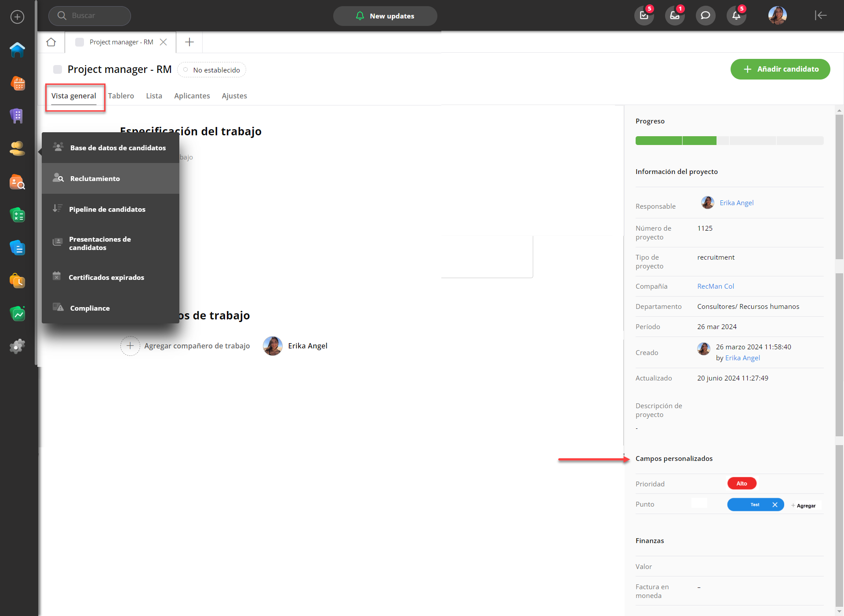Remove the Test tag from Punto
The width and height of the screenshot is (844, 616).
775,505
